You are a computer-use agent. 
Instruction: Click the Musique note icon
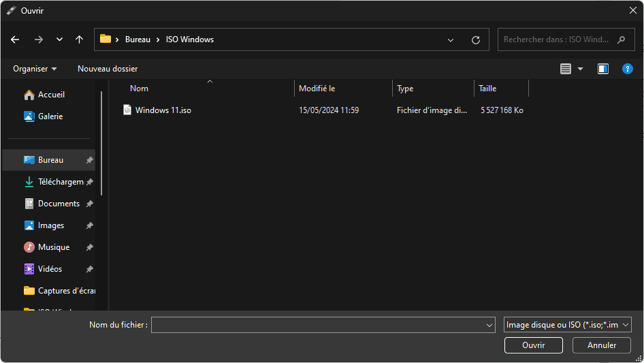point(29,247)
